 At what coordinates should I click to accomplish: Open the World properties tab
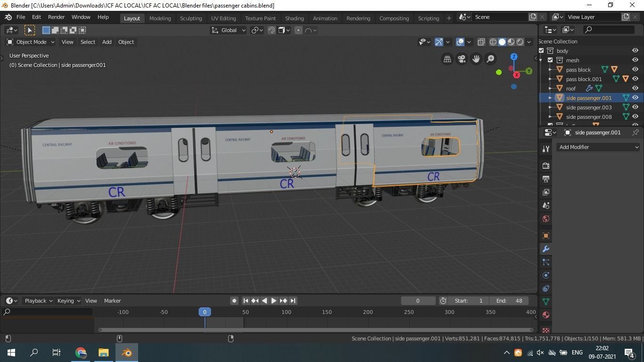click(546, 219)
